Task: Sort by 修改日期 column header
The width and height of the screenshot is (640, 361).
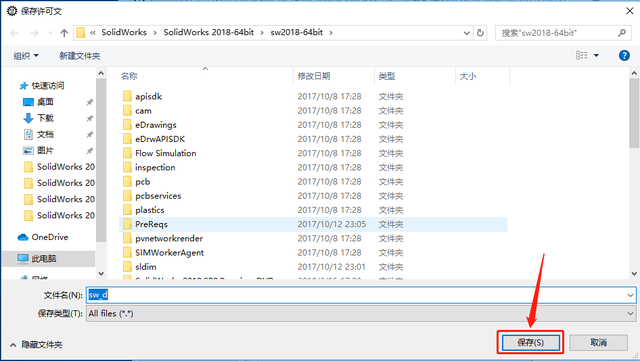Action: [313, 76]
